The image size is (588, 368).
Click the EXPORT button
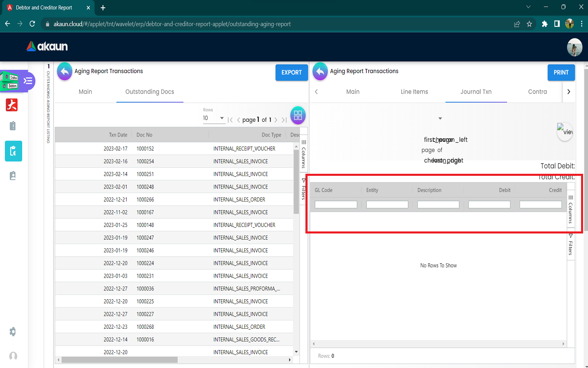(x=292, y=72)
